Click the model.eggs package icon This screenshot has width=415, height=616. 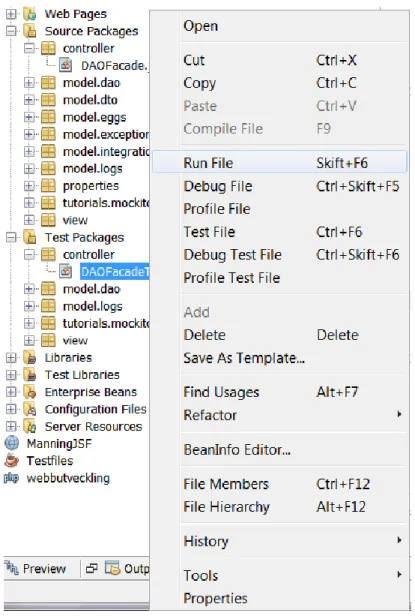coord(48,117)
